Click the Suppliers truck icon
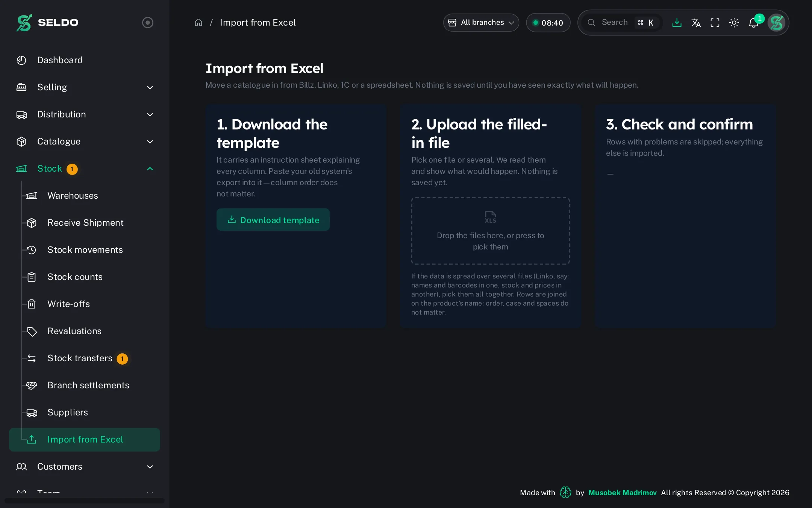 tap(32, 412)
